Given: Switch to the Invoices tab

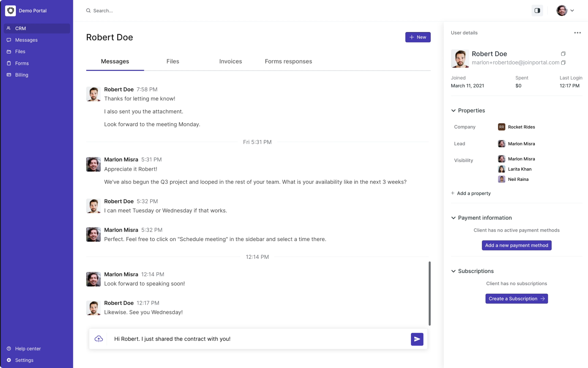Looking at the screenshot, I should tap(230, 62).
